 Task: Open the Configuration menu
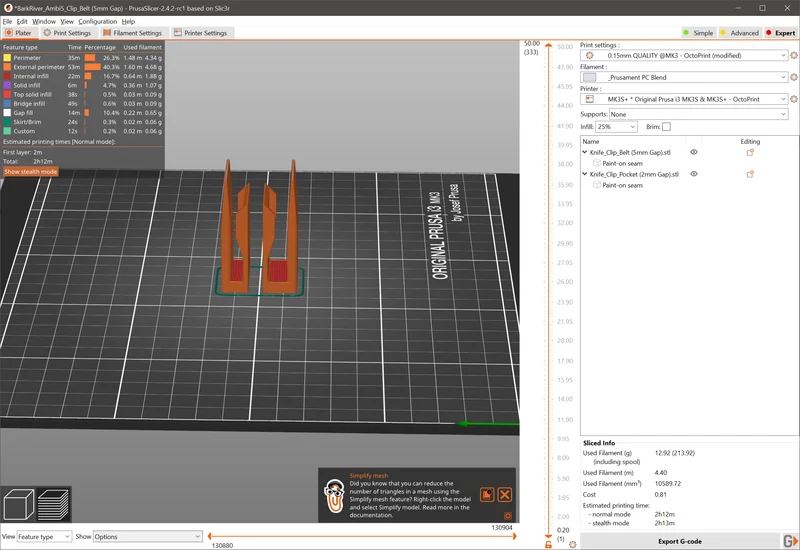coord(97,21)
